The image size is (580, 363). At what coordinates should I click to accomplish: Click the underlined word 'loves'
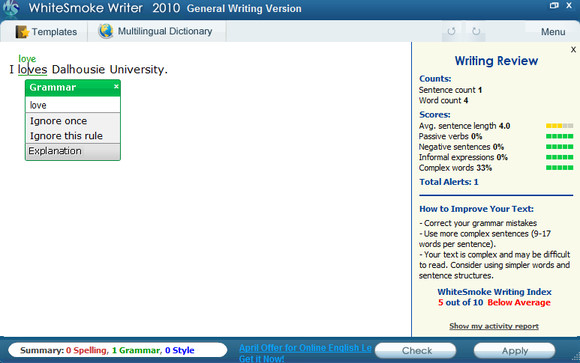[x=33, y=70]
